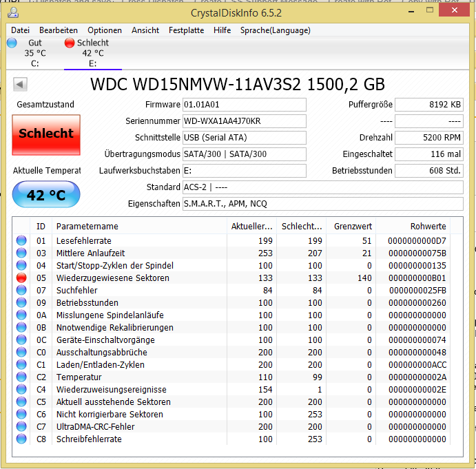Image resolution: width=476 pixels, height=469 pixels.
Task: Click the Grenzwert value 140
Action: coord(364,278)
